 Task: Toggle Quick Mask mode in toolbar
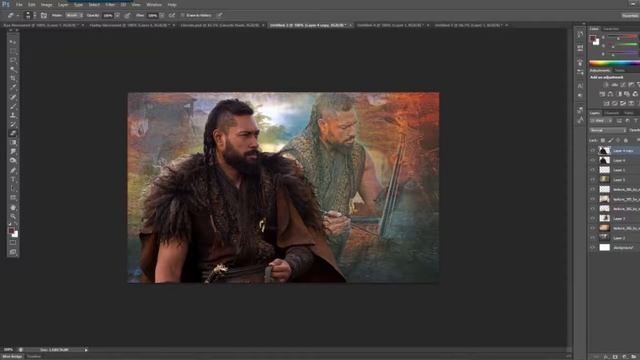[x=13, y=243]
